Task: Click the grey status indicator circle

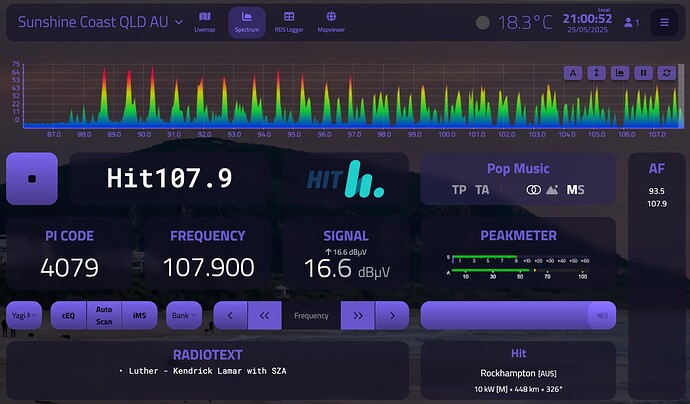Action: (x=483, y=22)
